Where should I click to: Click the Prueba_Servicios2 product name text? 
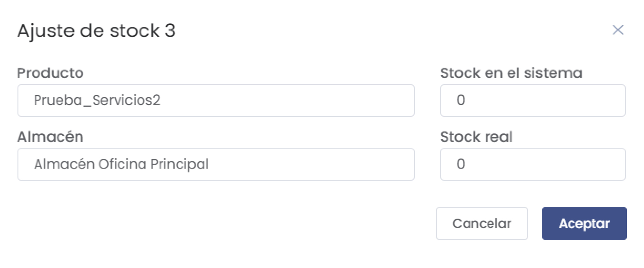tap(97, 100)
